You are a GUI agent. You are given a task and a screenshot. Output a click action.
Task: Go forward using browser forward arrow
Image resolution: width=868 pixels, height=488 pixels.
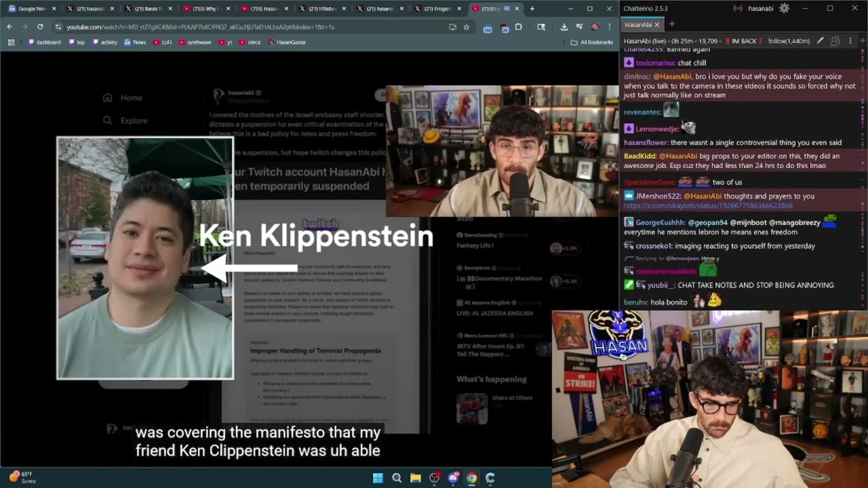pos(24,26)
